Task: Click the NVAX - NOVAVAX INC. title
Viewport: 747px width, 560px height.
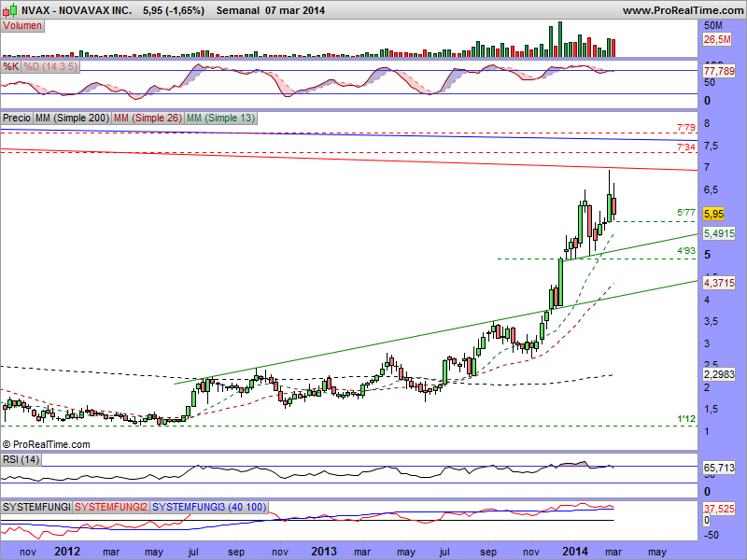Action: coord(77,10)
